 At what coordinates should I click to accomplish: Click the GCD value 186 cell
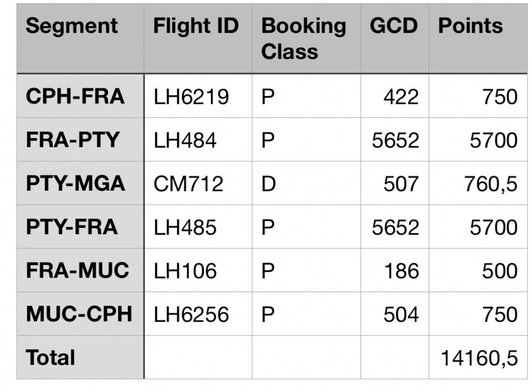click(400, 271)
